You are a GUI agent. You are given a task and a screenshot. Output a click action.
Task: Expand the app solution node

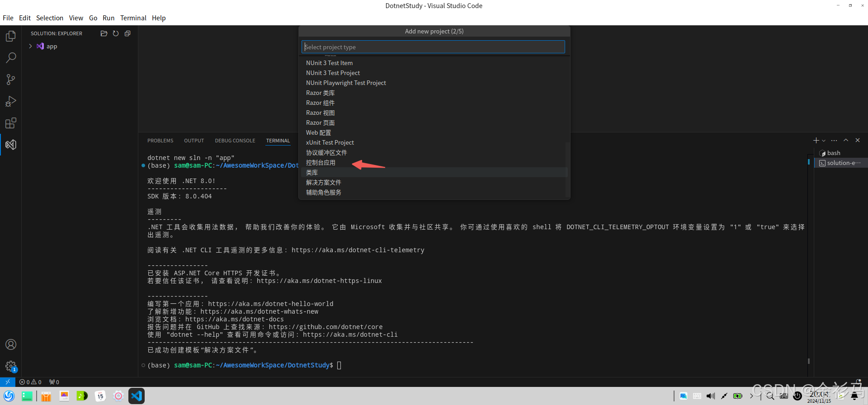(x=30, y=46)
